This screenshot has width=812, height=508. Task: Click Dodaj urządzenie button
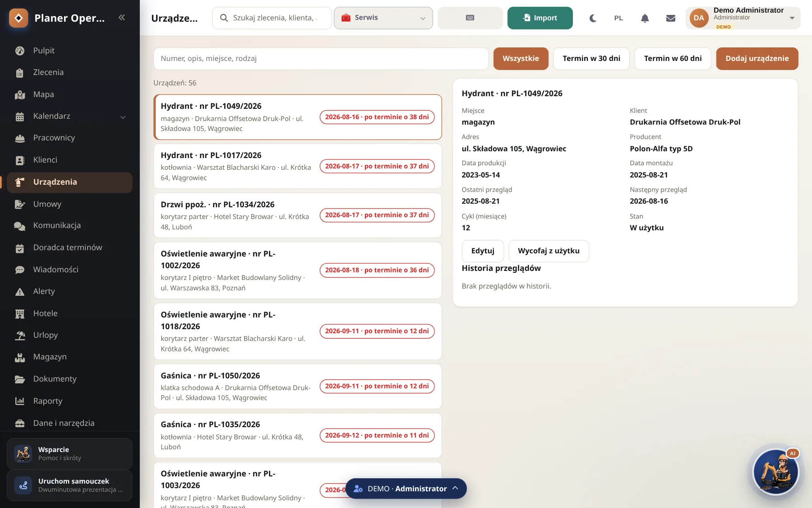[757, 59]
